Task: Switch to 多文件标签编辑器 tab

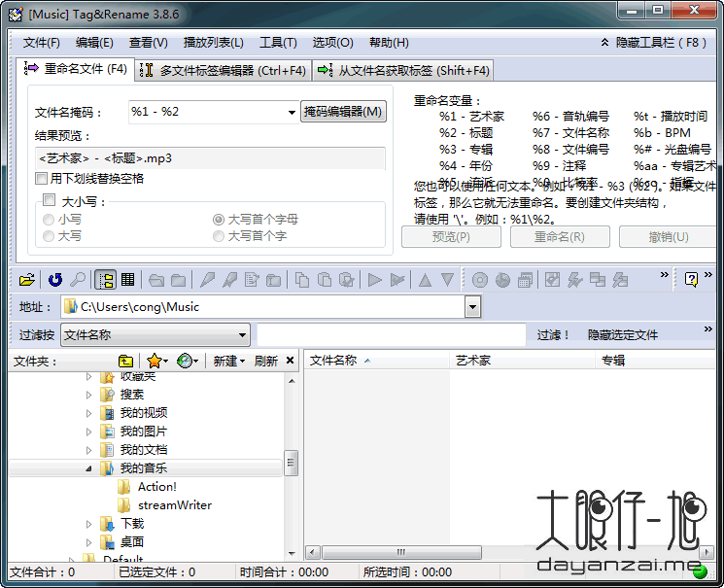Action: tap(224, 70)
